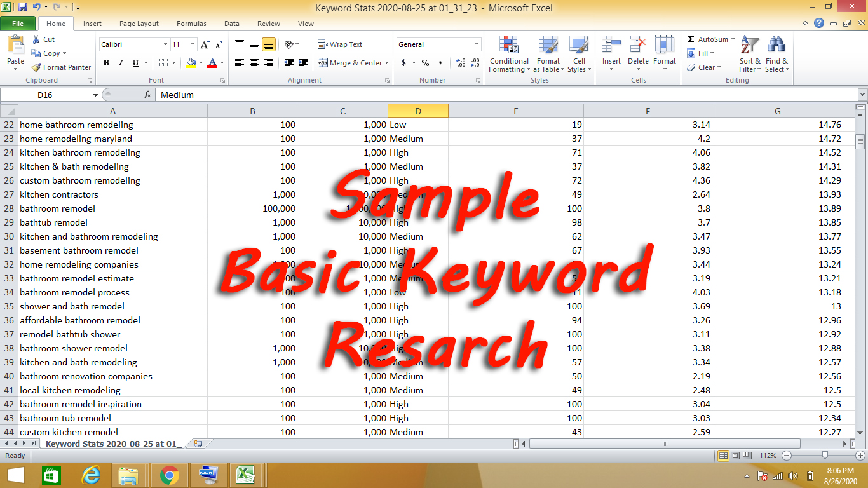Open the Number Format dropdown showing General
Screen dimensions: 868x488
(437, 44)
